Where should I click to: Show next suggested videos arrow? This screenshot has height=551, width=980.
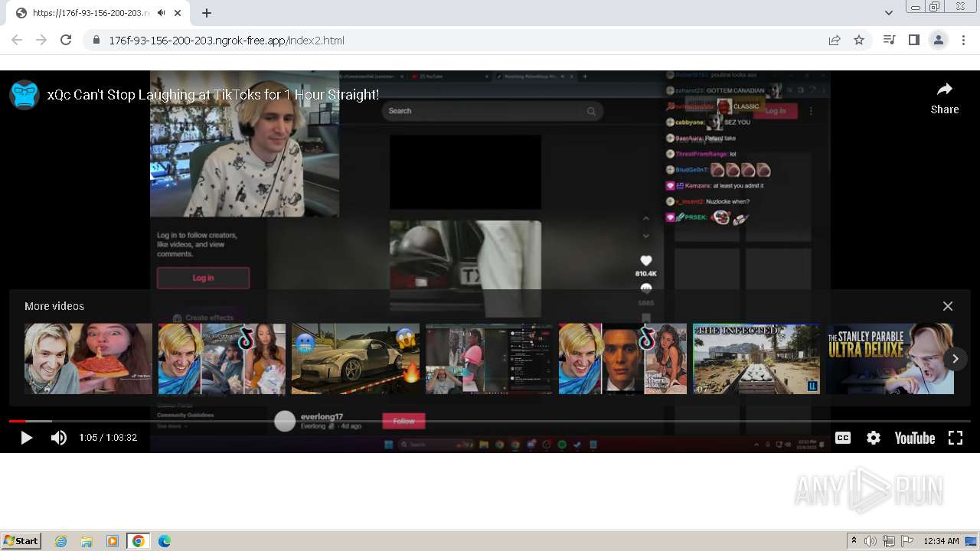click(955, 359)
